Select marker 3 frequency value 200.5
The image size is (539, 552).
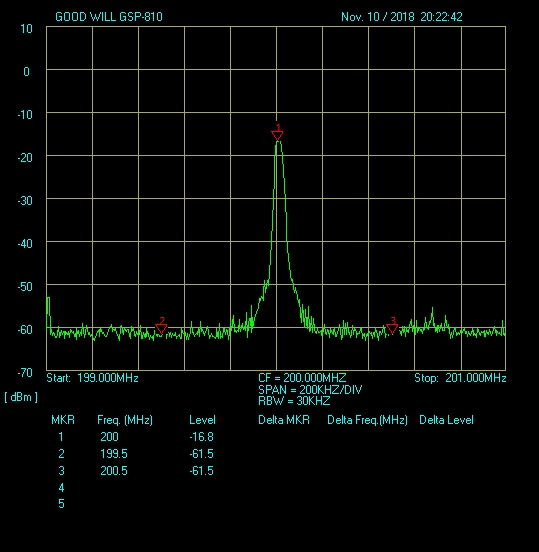coord(114,471)
